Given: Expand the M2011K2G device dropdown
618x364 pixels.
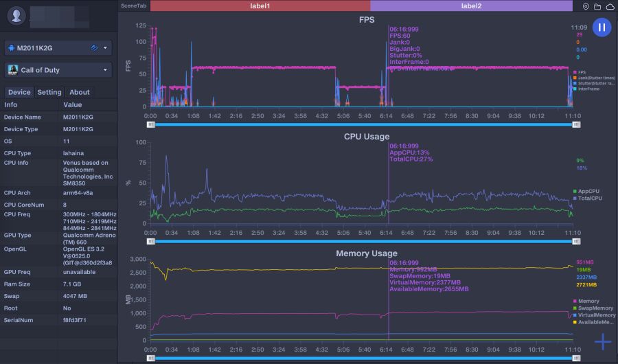Looking at the screenshot, I should click(105, 47).
